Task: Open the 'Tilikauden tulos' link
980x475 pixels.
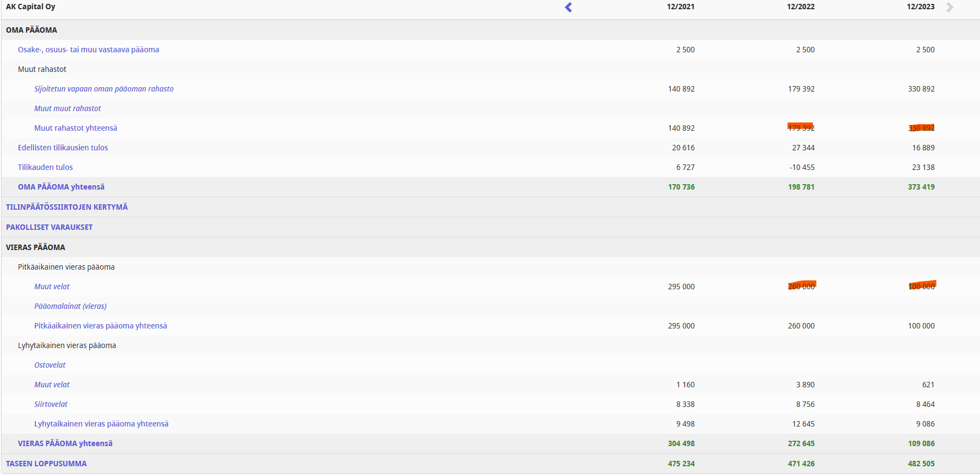Action: tap(45, 167)
